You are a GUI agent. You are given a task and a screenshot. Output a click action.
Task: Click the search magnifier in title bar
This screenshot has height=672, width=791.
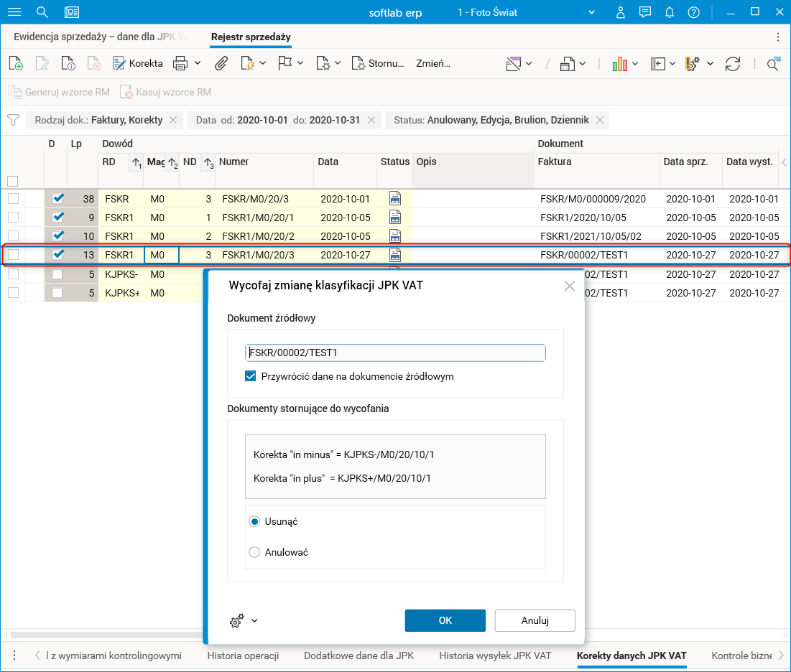click(x=42, y=12)
